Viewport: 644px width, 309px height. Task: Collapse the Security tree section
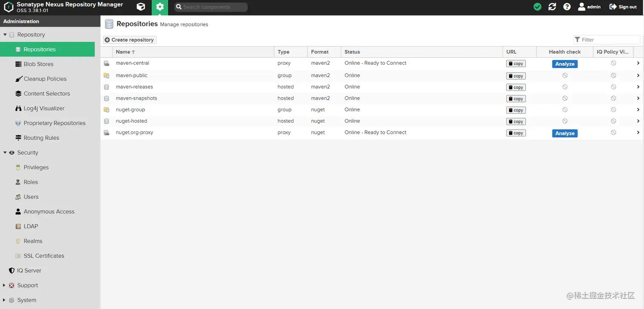(x=5, y=153)
